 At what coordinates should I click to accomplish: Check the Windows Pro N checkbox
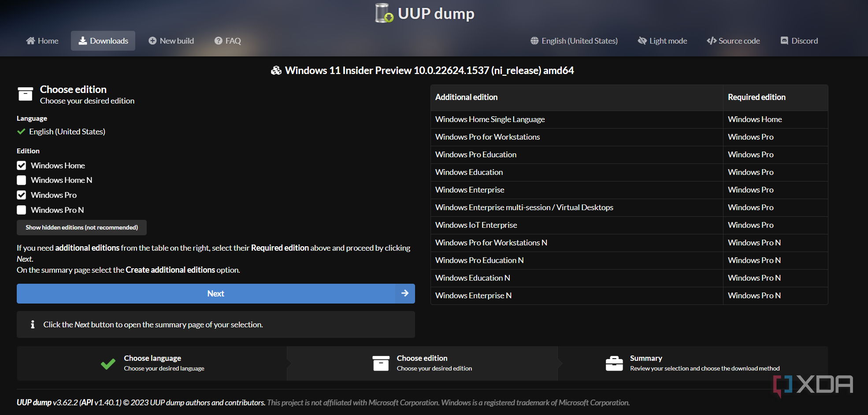pyautogui.click(x=21, y=210)
